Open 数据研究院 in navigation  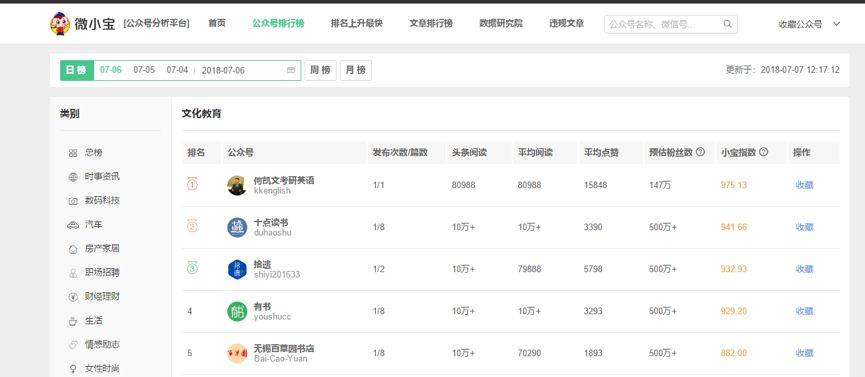pyautogui.click(x=501, y=23)
